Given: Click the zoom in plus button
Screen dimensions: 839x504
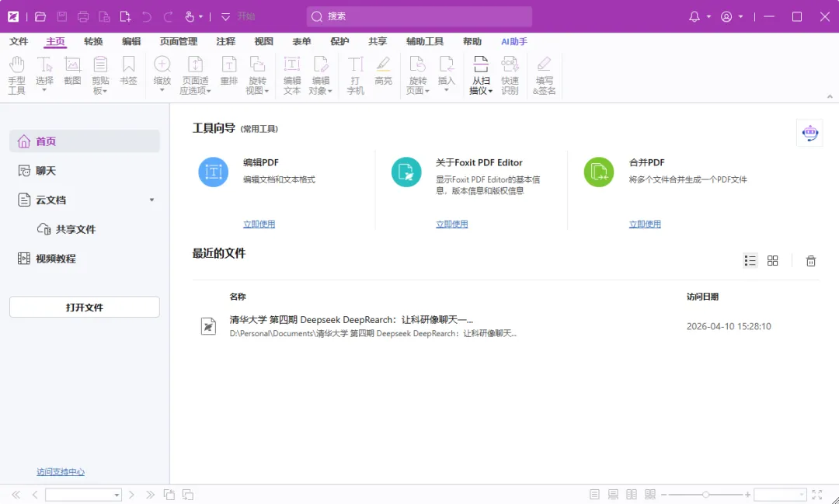Looking at the screenshot, I should pos(747,495).
